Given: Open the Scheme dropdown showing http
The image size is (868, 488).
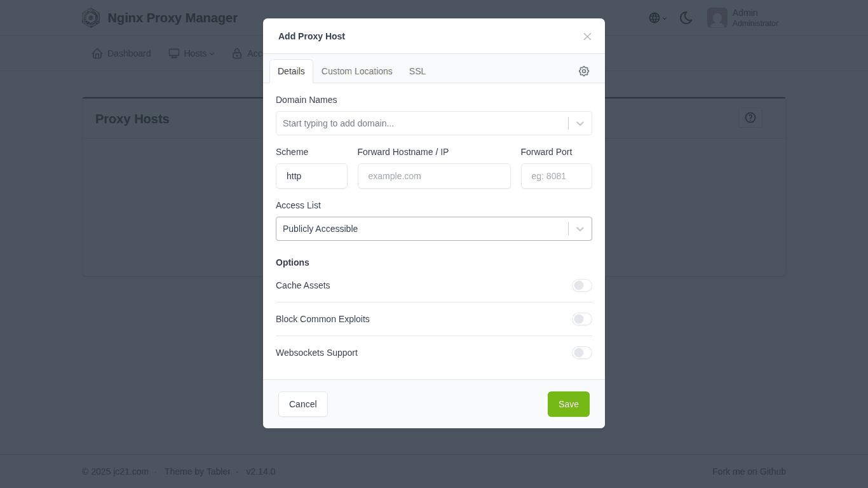Looking at the screenshot, I should coord(311,176).
